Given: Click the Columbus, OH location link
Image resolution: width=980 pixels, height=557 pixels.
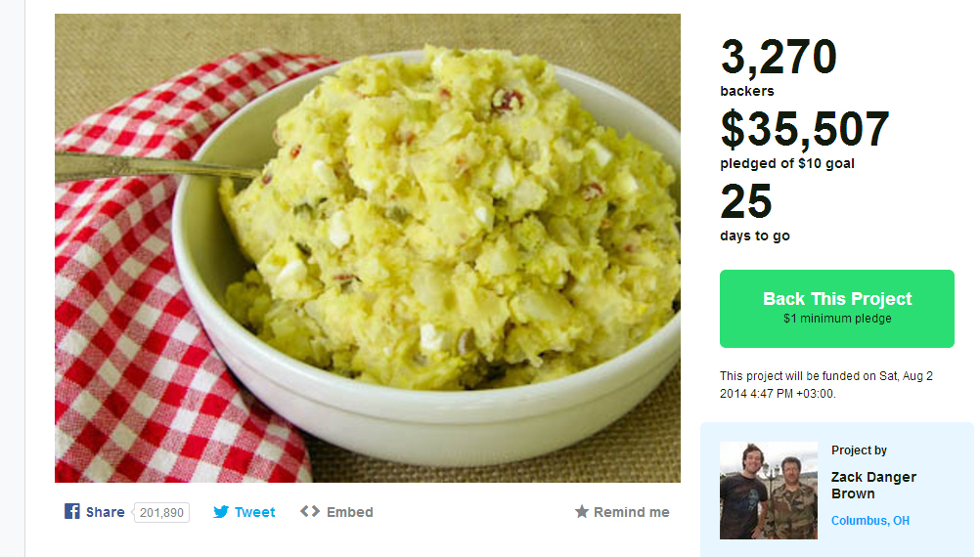Looking at the screenshot, I should tap(870, 520).
